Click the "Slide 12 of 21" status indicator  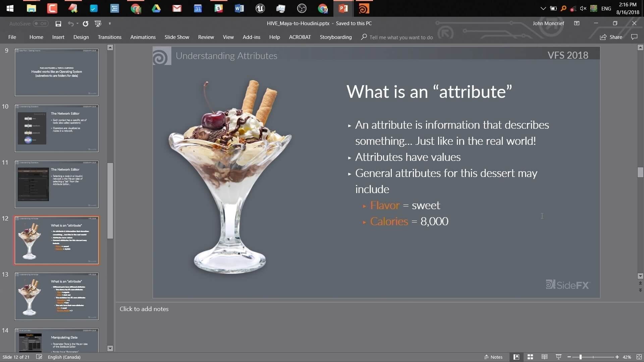click(16, 357)
